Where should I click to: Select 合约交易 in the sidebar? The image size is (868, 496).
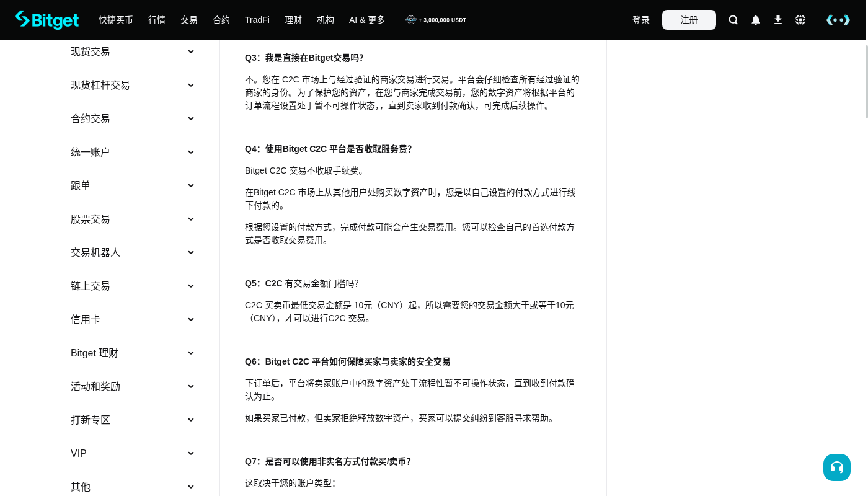tap(91, 118)
